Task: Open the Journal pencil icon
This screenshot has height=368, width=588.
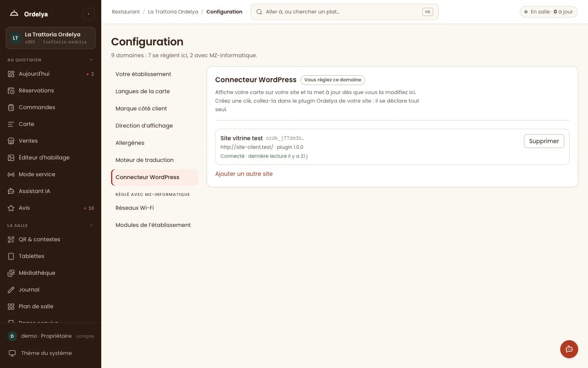Action: [11, 290]
